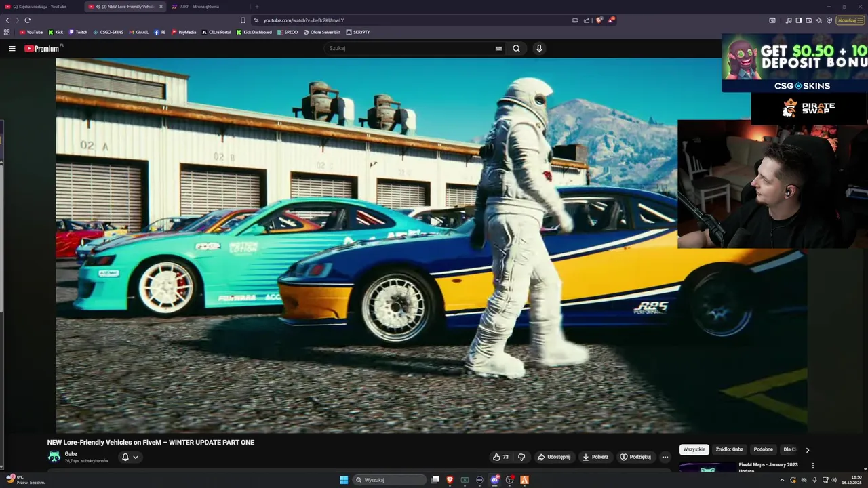
Task: Click the Windows taskbar Wyszukaj search box
Action: click(x=390, y=480)
